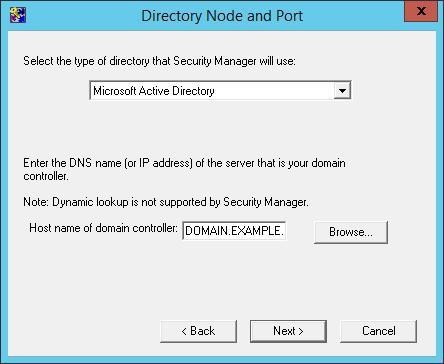Click the 'Enter the DNS name' instruction text

tap(184, 169)
